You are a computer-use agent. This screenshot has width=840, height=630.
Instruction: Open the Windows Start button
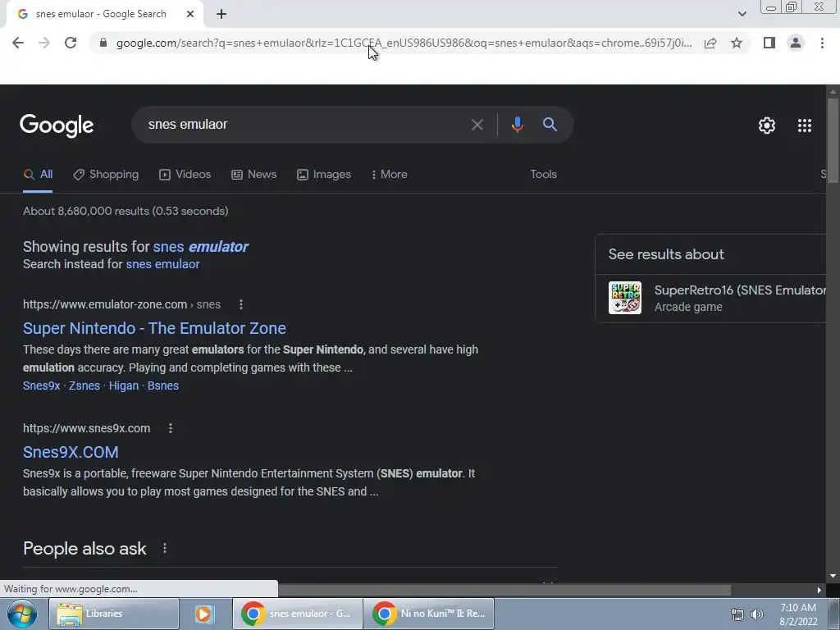coord(22,614)
